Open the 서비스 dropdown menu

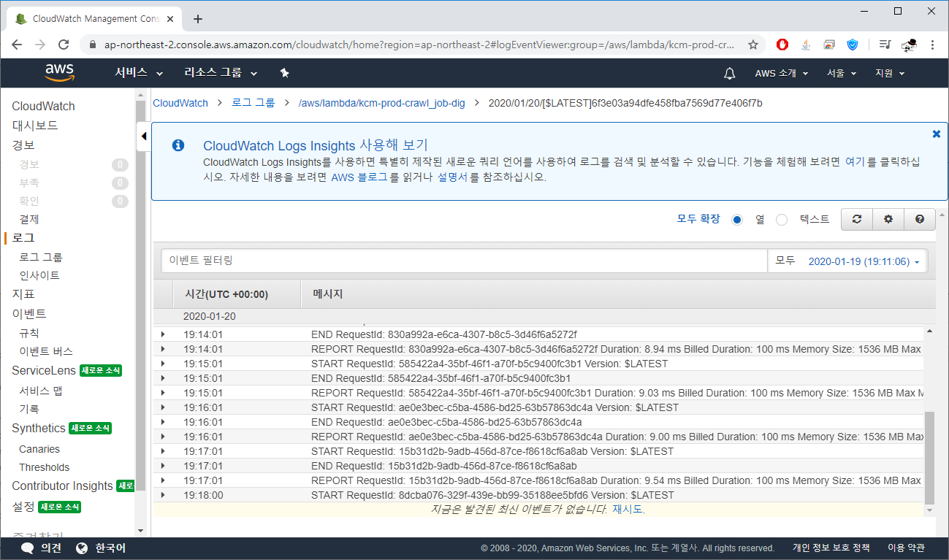[139, 73]
